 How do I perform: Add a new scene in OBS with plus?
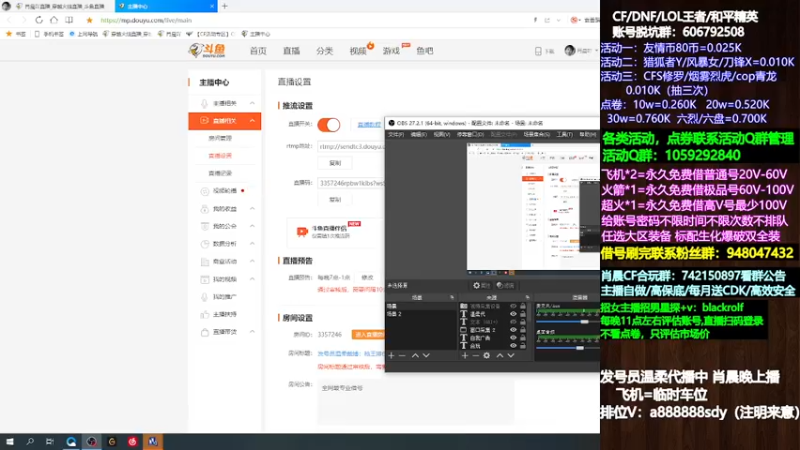(391, 356)
